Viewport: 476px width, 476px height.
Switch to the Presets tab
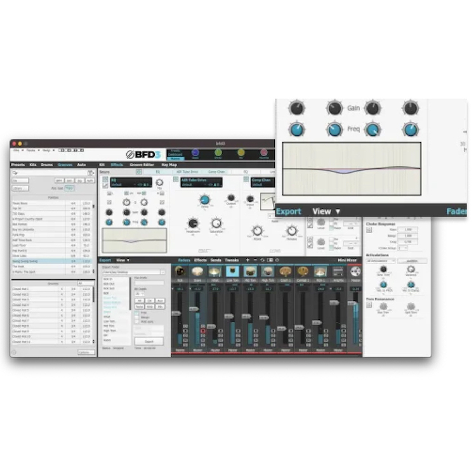(x=18, y=165)
